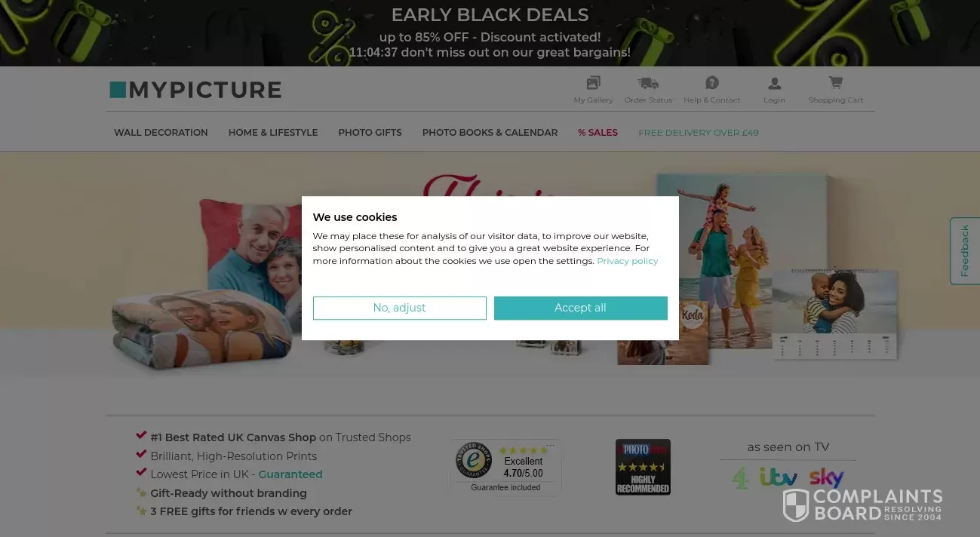
Task: Open Help & Contact icon
Action: tap(711, 83)
